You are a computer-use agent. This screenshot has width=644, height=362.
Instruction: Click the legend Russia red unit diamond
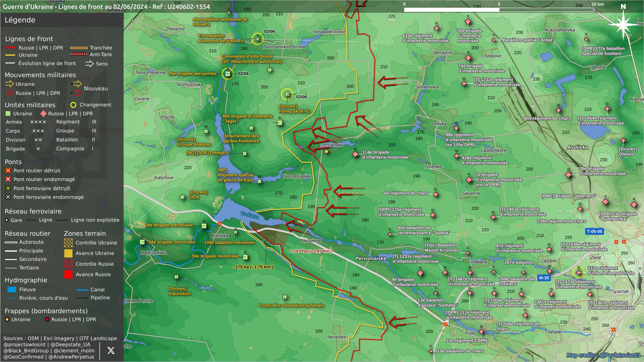(43, 114)
